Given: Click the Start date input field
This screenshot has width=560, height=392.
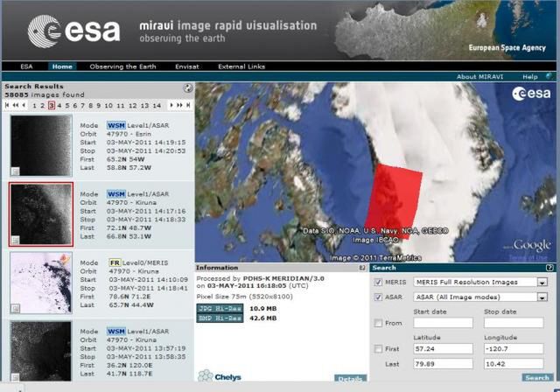Looking at the screenshot, I should pos(444,323).
